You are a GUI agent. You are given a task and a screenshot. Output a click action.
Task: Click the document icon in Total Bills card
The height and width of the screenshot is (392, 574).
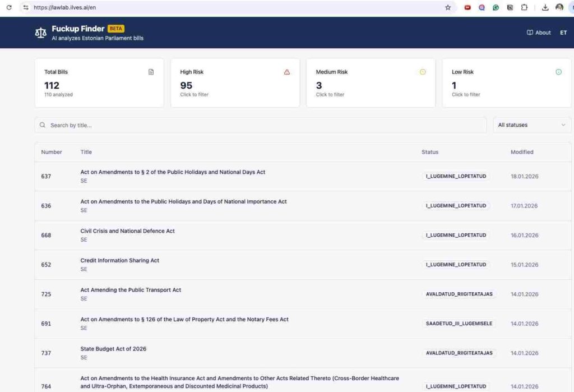[x=151, y=72]
